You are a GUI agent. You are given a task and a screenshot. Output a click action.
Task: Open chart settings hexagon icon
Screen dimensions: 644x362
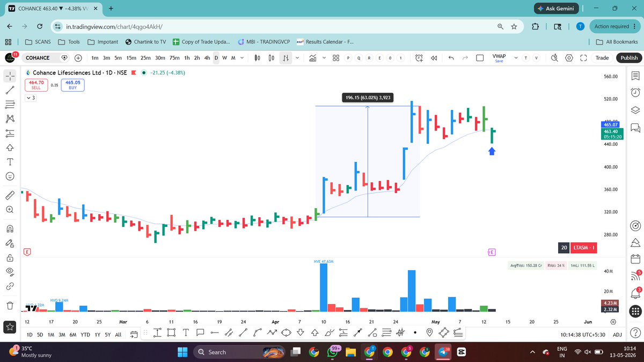tap(569, 58)
